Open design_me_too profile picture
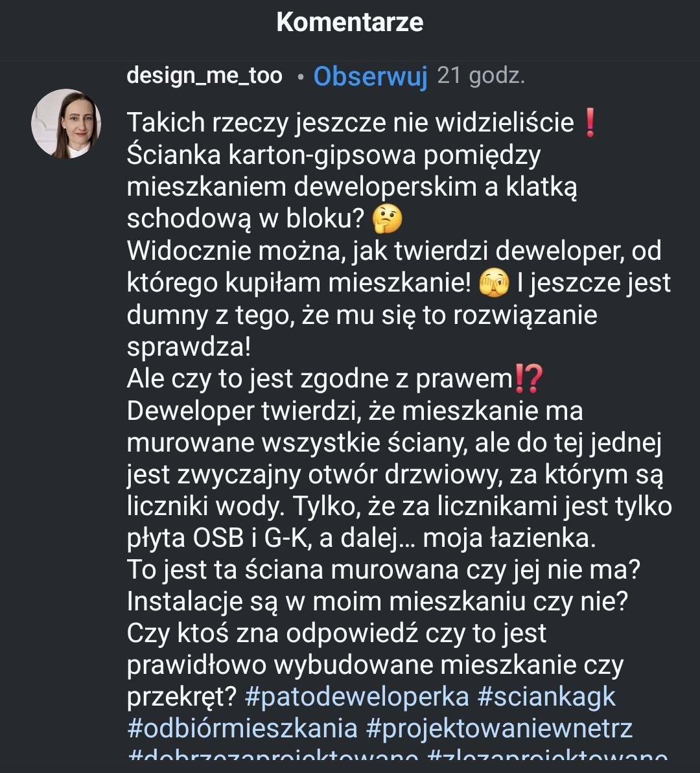This screenshot has width=700, height=773. click(x=66, y=124)
